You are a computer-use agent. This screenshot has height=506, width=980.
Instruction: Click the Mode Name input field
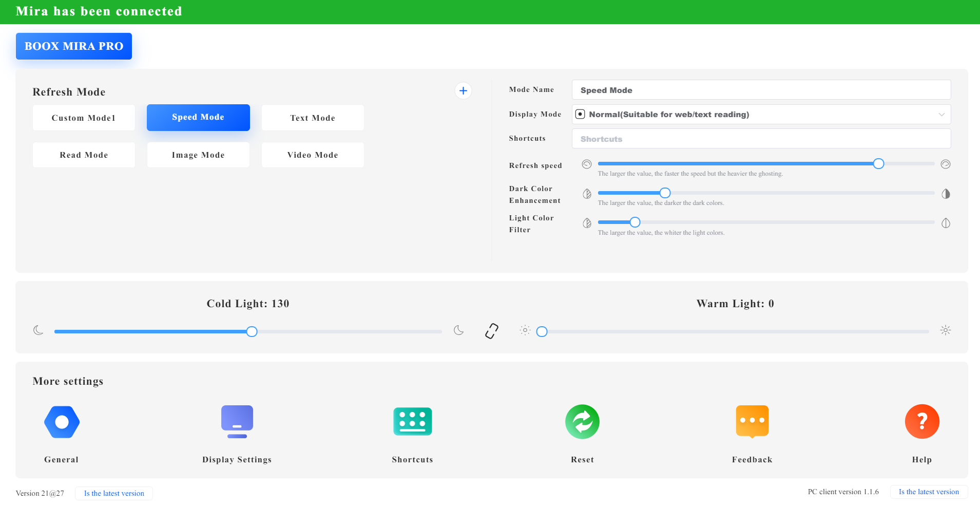761,90
